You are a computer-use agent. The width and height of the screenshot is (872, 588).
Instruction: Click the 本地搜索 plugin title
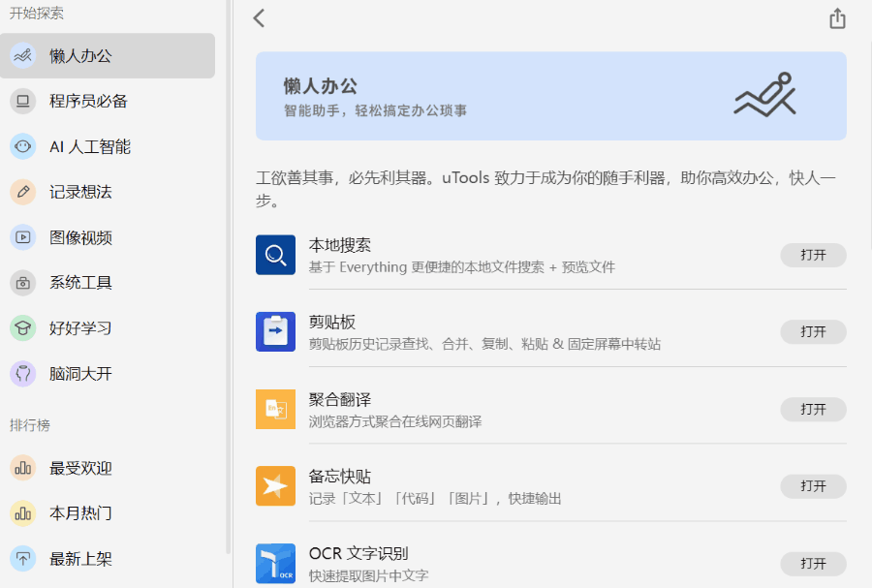pos(340,245)
